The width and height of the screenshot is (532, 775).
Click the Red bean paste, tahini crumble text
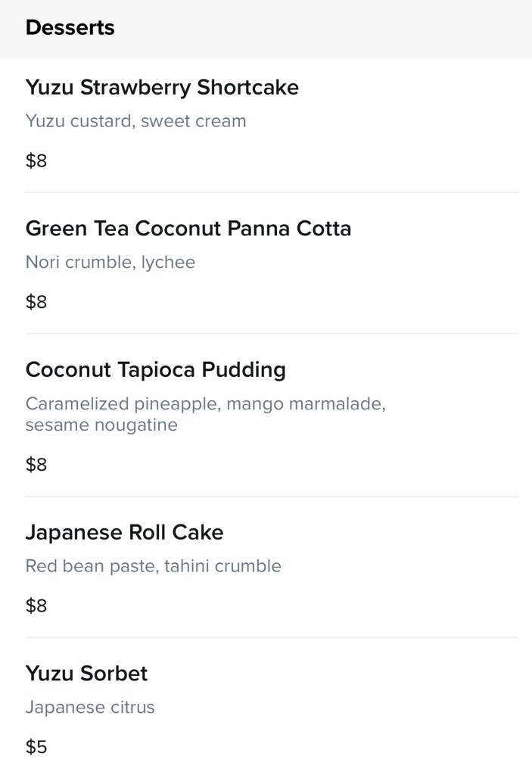[153, 566]
